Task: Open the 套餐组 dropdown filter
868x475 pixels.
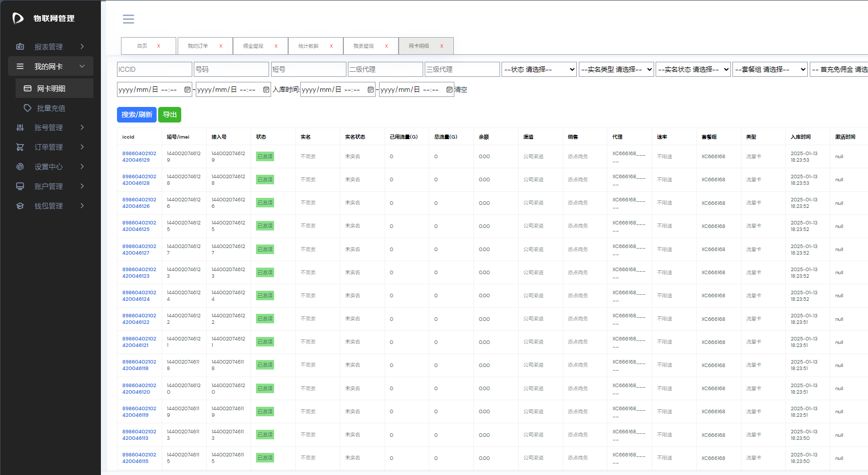Action: [770, 69]
